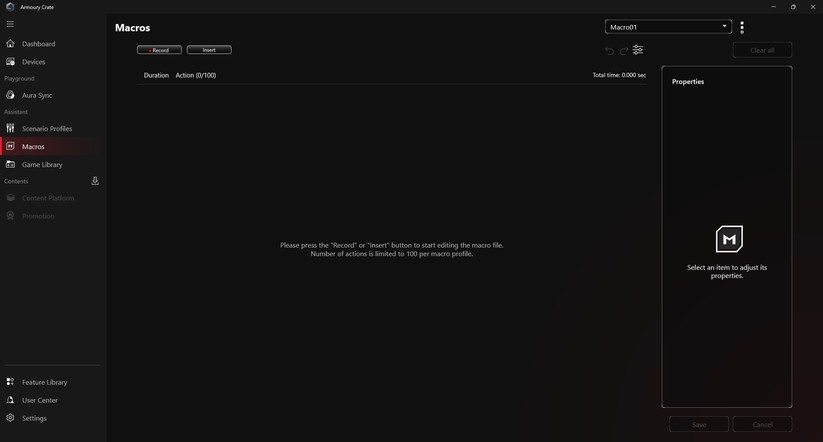Open Scenario Profiles
This screenshot has height=442, width=823.
coord(47,129)
